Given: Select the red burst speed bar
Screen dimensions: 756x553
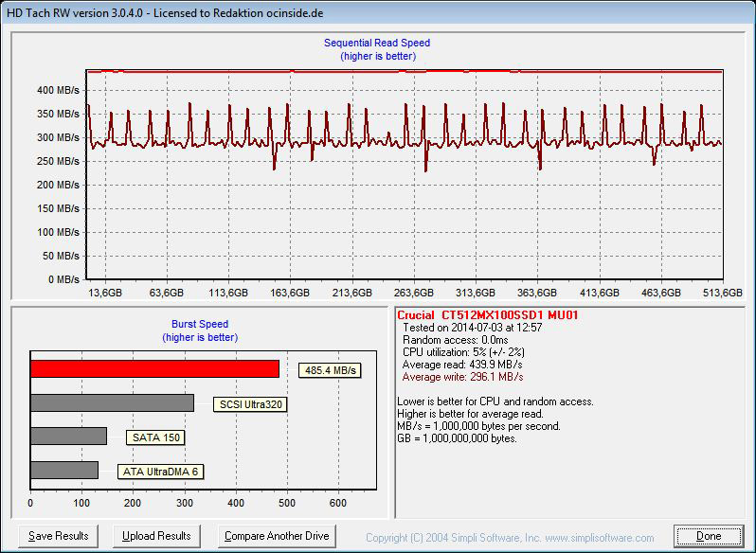Looking at the screenshot, I should tap(154, 369).
